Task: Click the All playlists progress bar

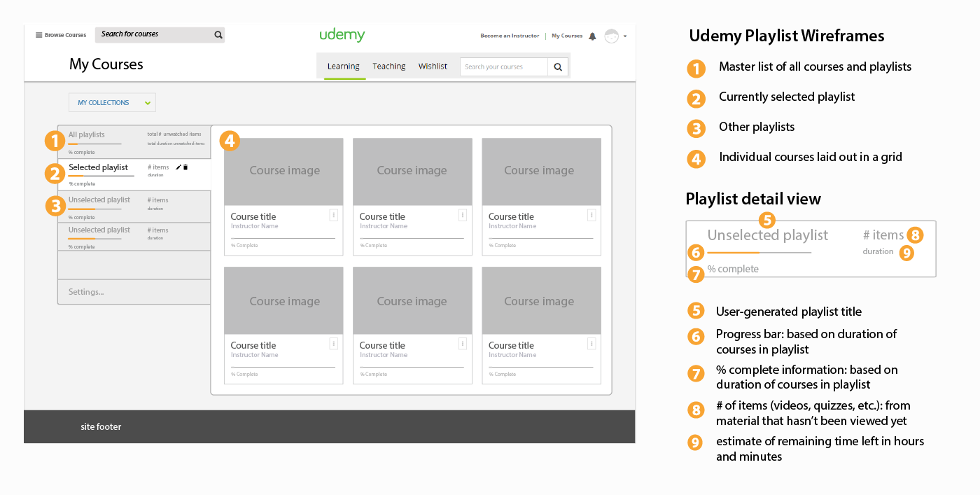Action: coord(94,144)
